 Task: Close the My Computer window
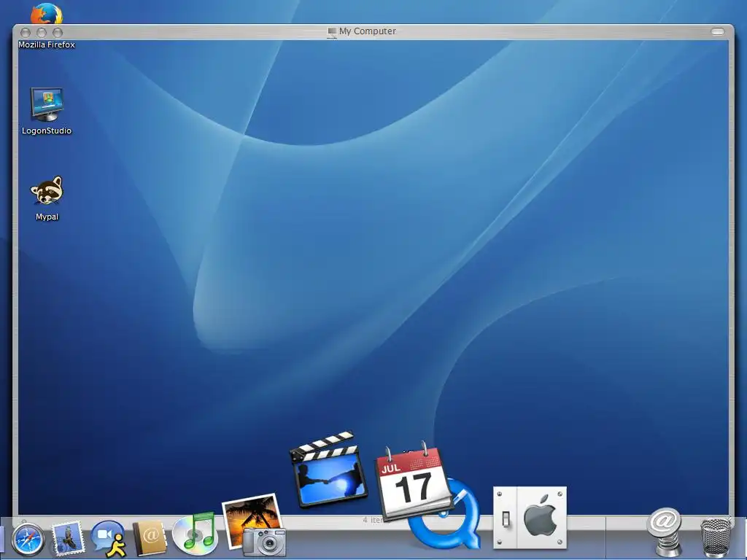click(26, 32)
